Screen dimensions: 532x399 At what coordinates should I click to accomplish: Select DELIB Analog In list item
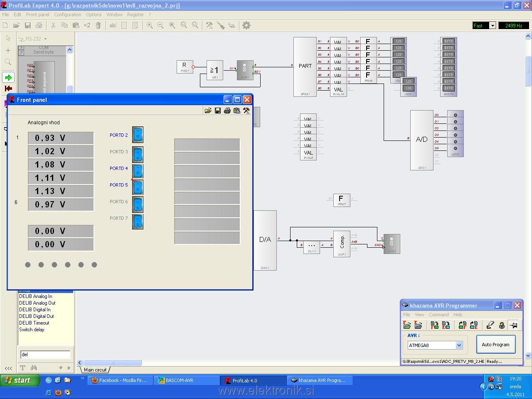click(35, 296)
